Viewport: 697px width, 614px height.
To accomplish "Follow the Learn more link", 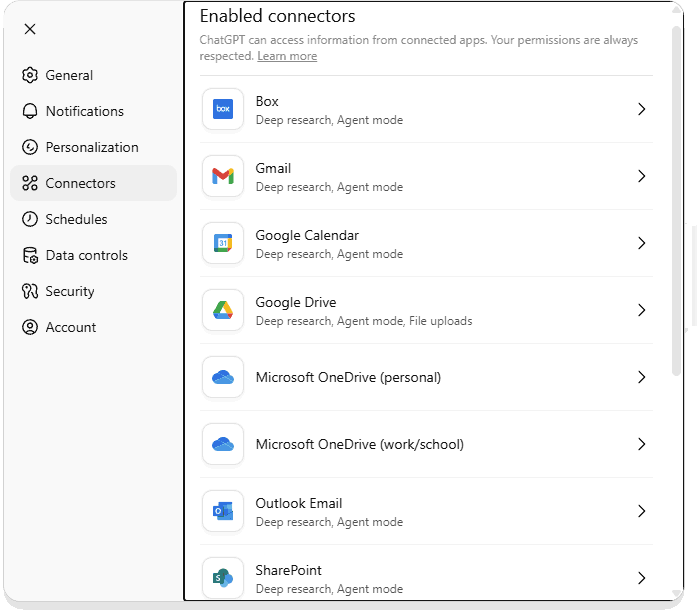I will [287, 56].
